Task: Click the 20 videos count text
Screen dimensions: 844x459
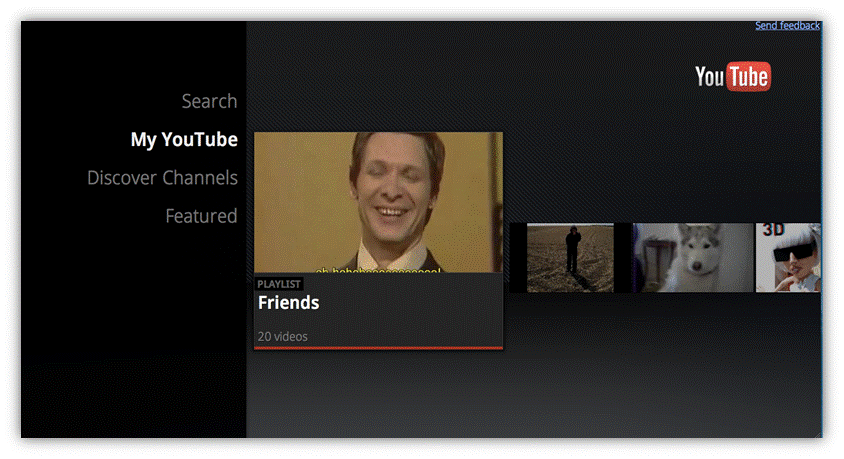Action: 283,337
